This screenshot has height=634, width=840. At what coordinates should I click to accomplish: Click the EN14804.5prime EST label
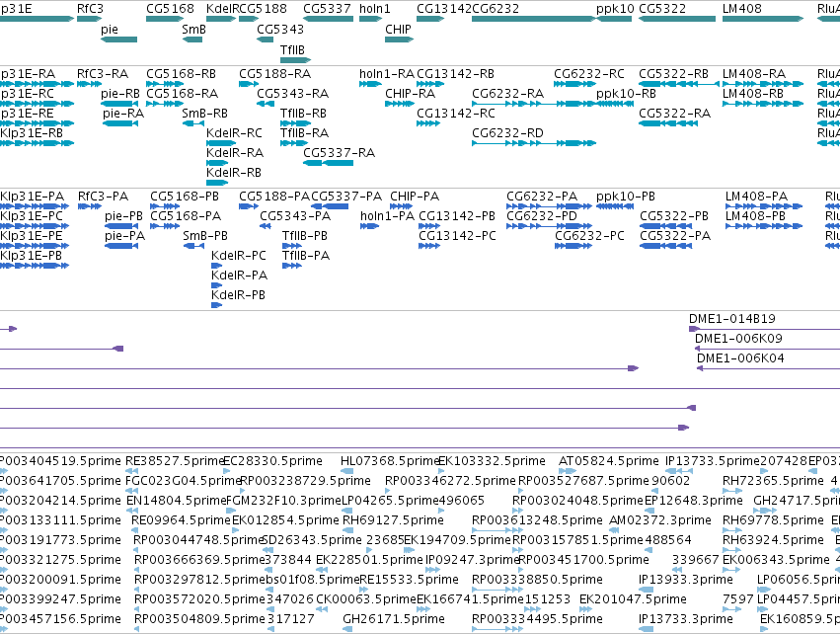[x=177, y=501]
